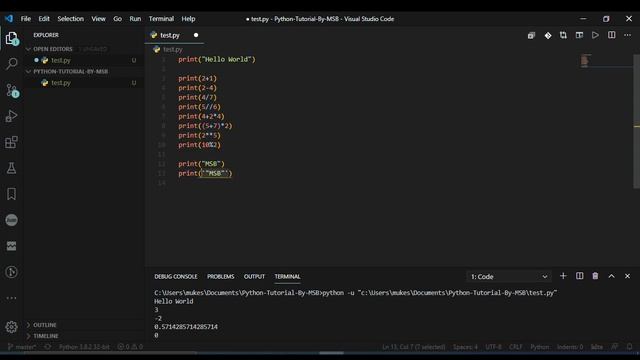Select the TERMINAL tab
The width and height of the screenshot is (640, 360).
click(287, 277)
